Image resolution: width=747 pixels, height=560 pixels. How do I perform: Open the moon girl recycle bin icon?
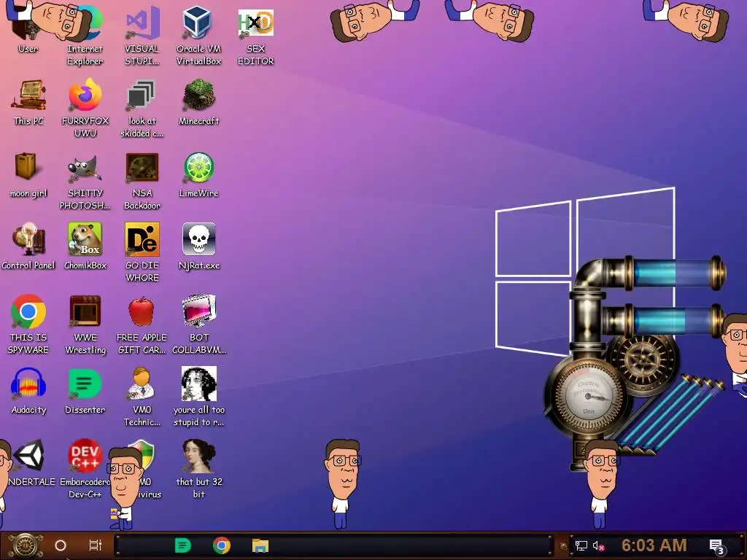tap(28, 174)
